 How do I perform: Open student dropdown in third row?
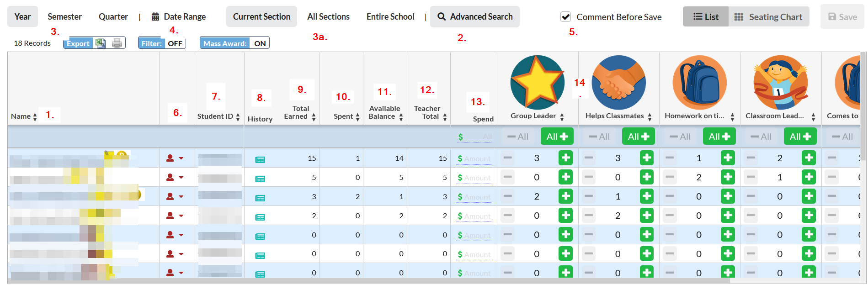click(x=175, y=196)
